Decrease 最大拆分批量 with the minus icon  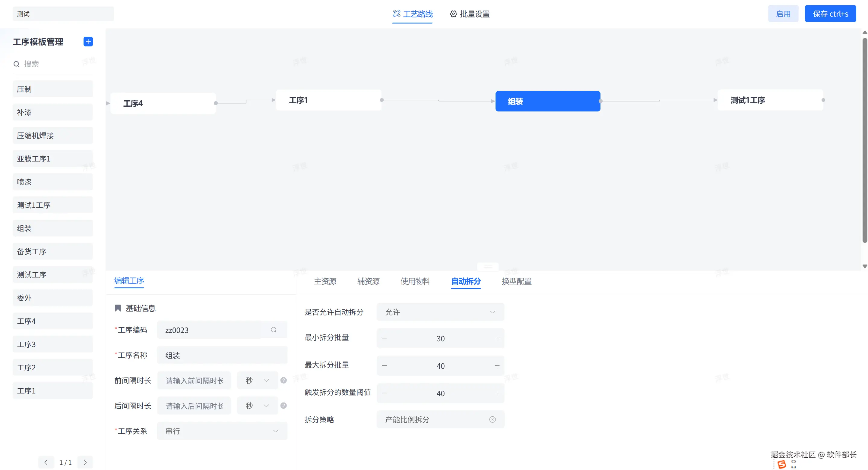pos(385,366)
